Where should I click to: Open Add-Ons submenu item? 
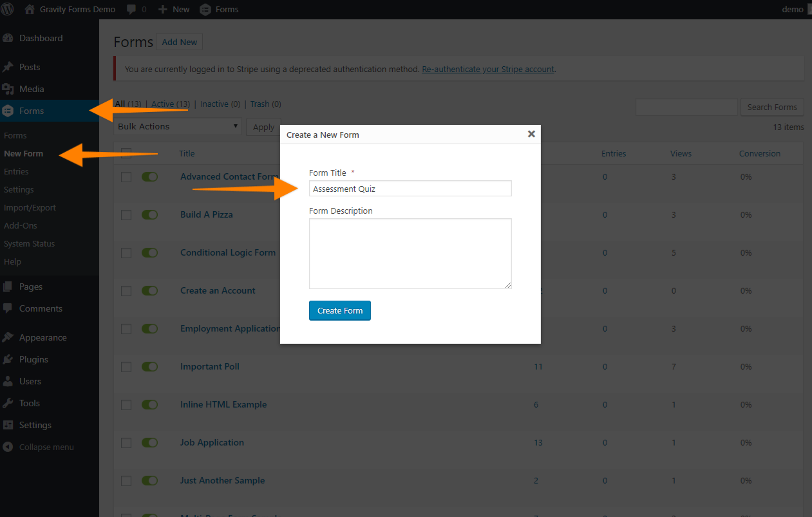(x=21, y=225)
